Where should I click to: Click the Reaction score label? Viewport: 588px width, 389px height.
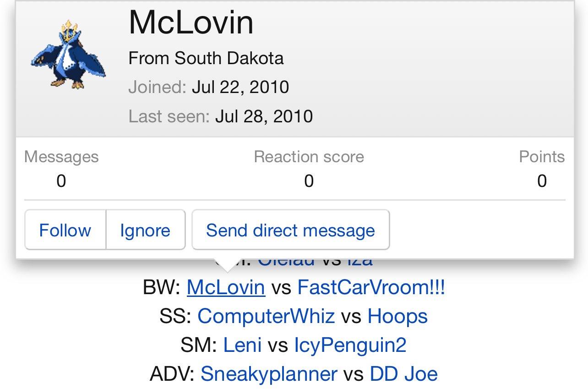click(x=309, y=157)
